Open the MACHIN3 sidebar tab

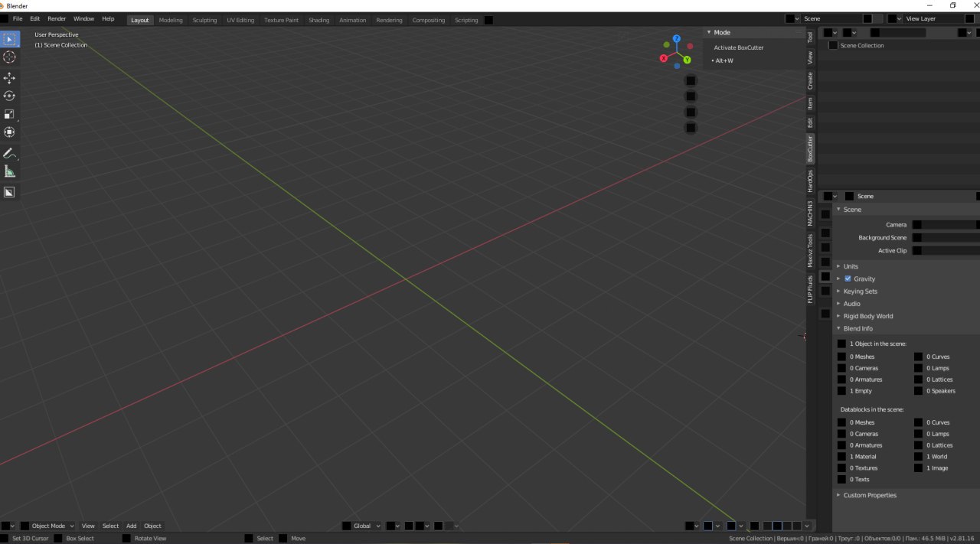[810, 213]
